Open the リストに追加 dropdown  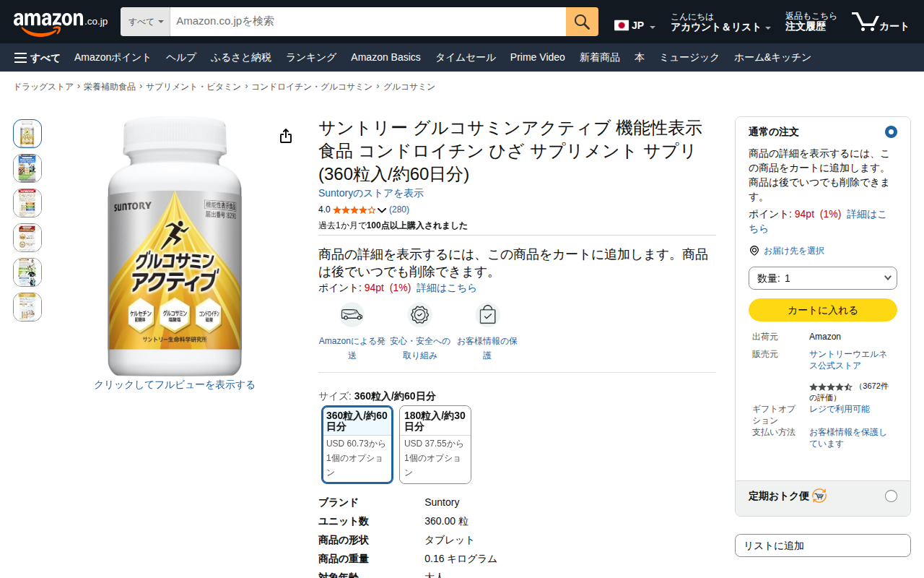point(823,545)
